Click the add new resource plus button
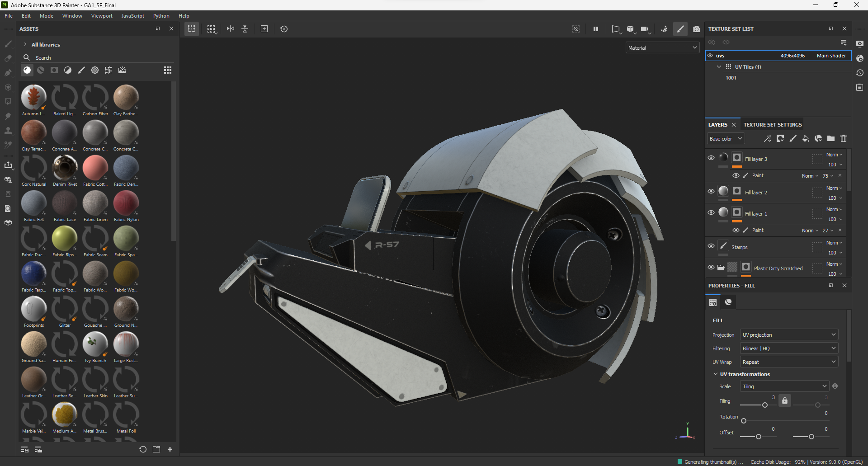This screenshot has height=466, width=868. coord(170,449)
